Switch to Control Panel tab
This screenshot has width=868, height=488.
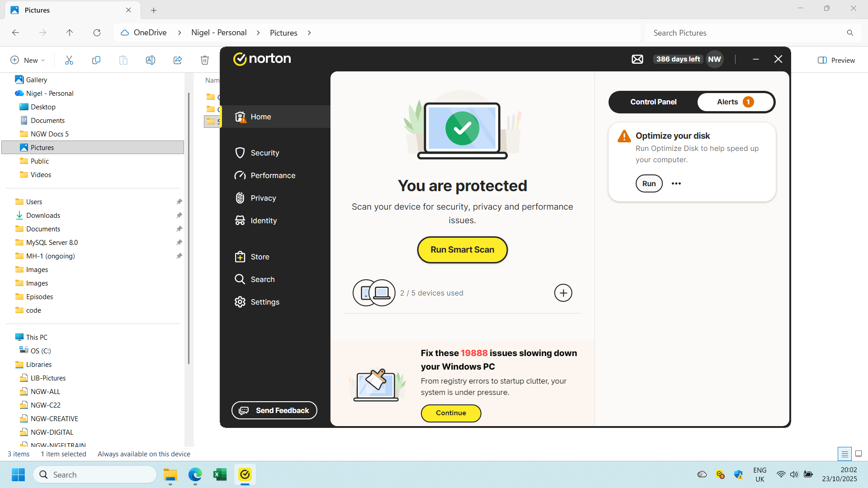pyautogui.click(x=653, y=102)
